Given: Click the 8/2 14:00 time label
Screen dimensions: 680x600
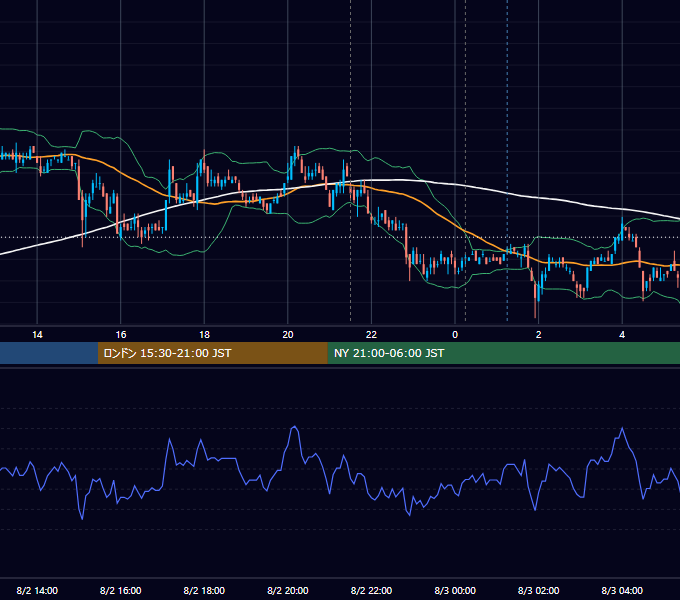Looking at the screenshot, I should (x=37, y=590).
